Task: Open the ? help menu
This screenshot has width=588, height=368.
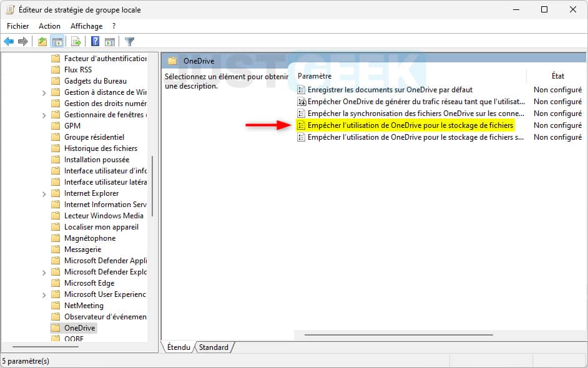Action: (x=114, y=26)
